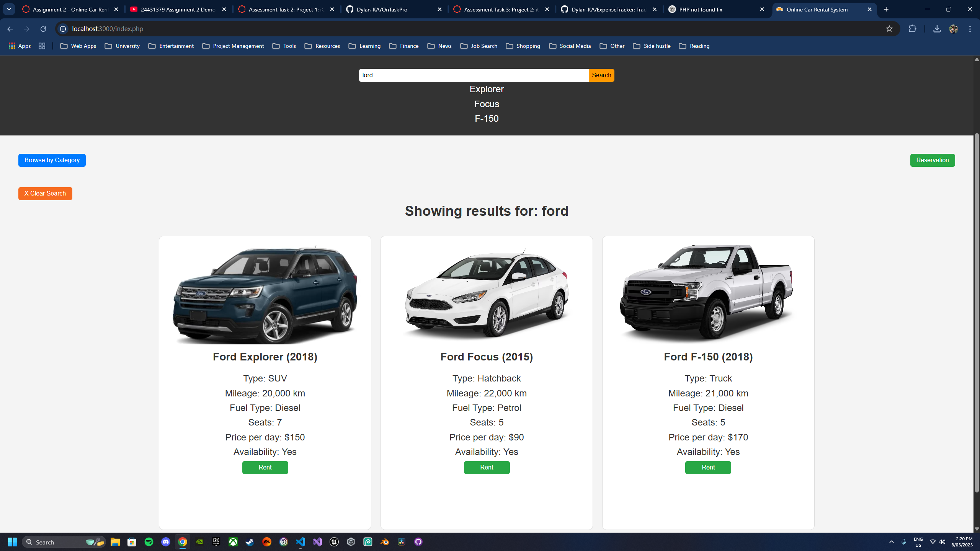
Task: Open Google Chrome from taskbar
Action: point(183,542)
